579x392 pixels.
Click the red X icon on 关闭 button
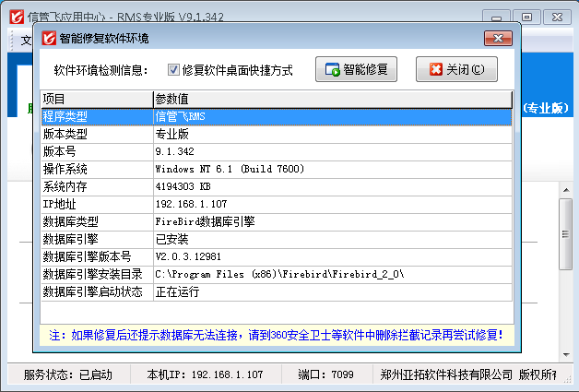[x=434, y=70]
